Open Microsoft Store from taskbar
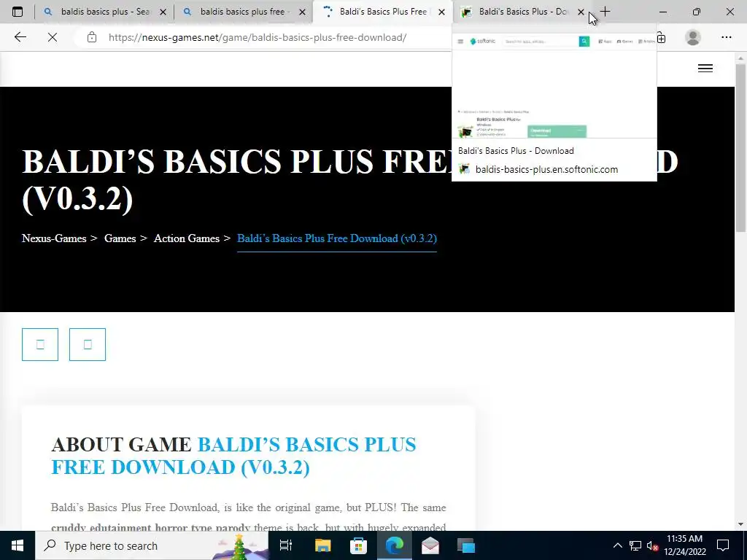 pos(358,545)
